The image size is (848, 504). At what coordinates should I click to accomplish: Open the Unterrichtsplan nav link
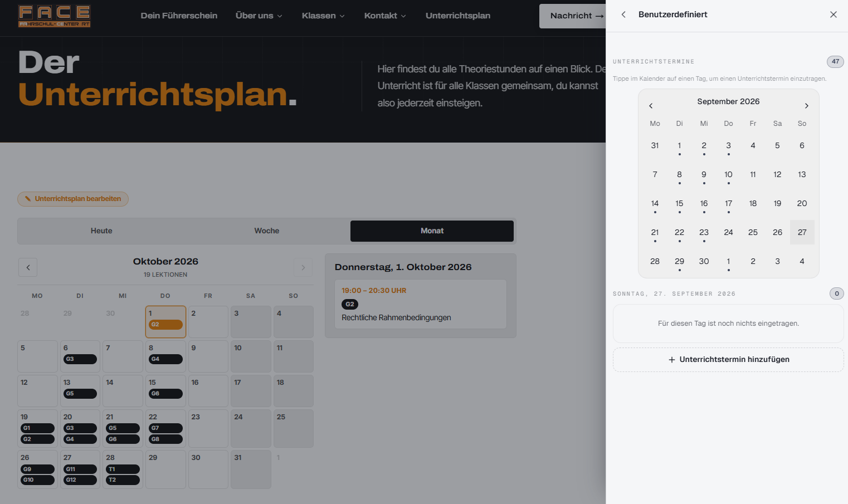tap(458, 16)
